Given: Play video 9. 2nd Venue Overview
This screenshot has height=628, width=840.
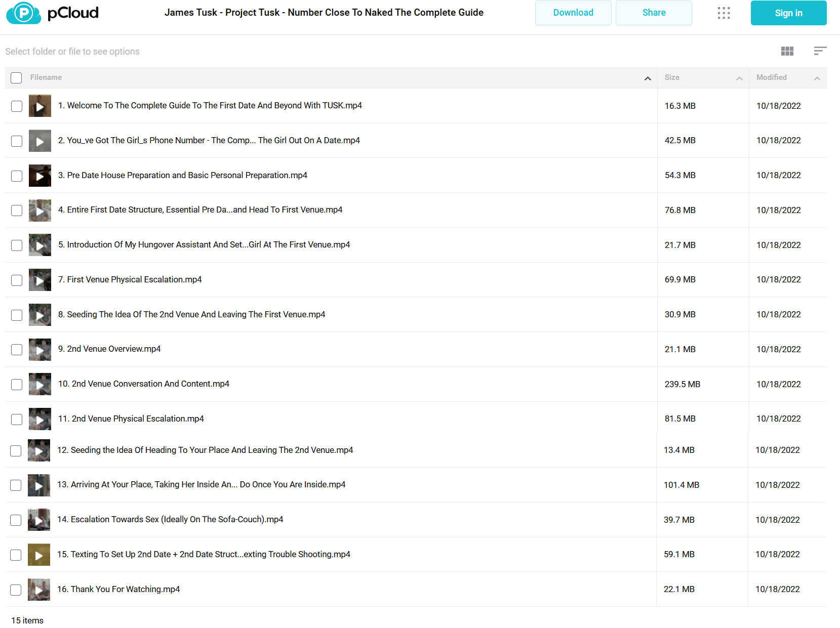Looking at the screenshot, I should pos(40,350).
